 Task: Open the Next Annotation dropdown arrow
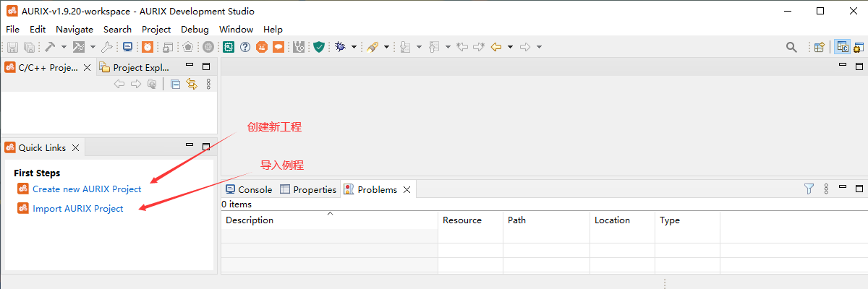pos(420,47)
